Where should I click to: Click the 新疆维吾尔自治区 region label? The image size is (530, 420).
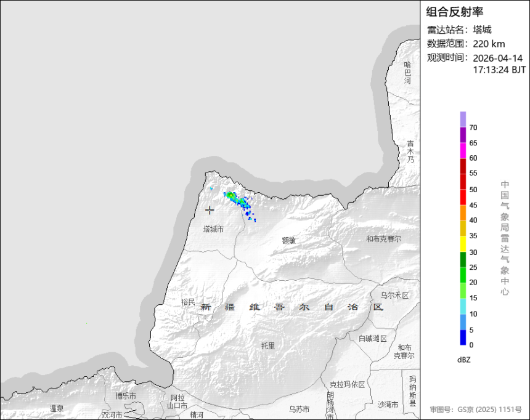tap(292, 307)
